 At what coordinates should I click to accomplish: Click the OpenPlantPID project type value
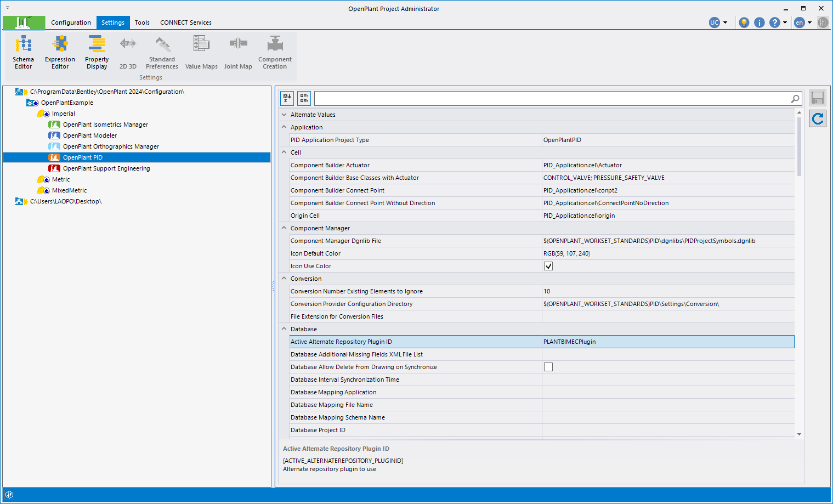click(668, 140)
